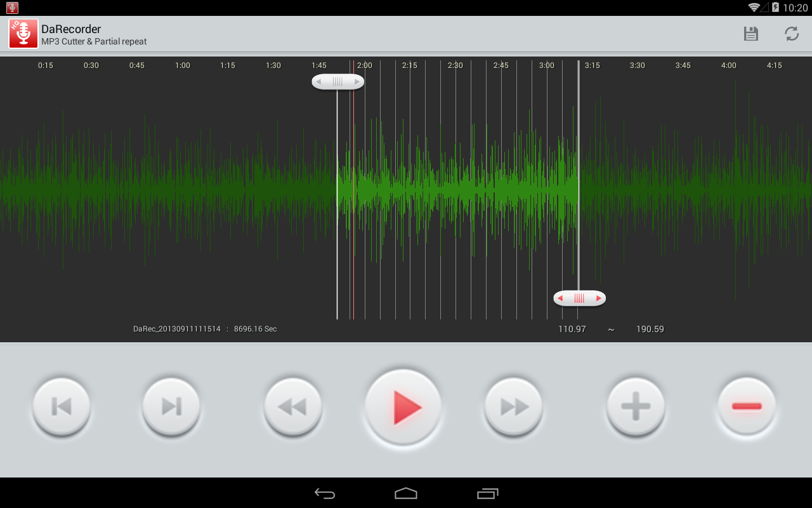The height and width of the screenshot is (508, 812).
Task: Tap the 4:00 mark on timeline
Action: 729,65
